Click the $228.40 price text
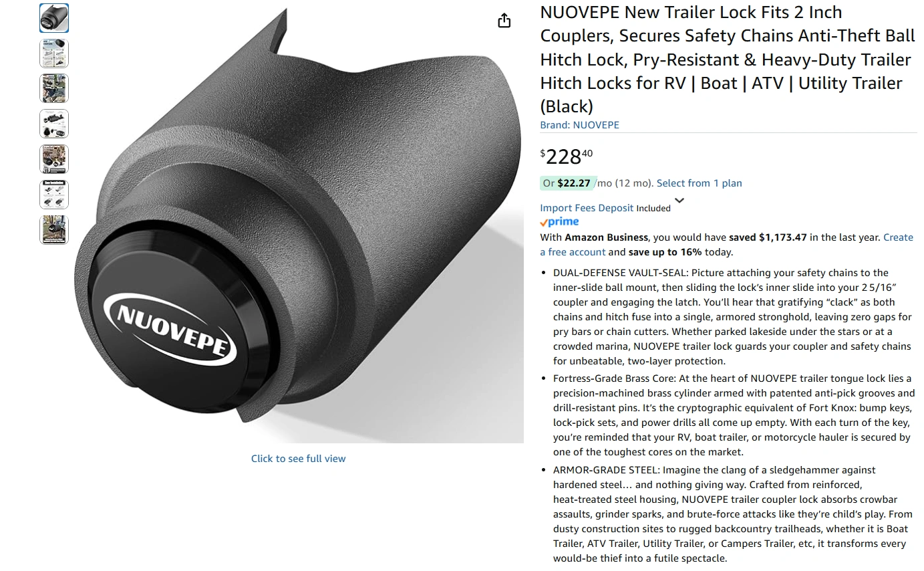The width and height of the screenshot is (924, 571). pos(567,156)
